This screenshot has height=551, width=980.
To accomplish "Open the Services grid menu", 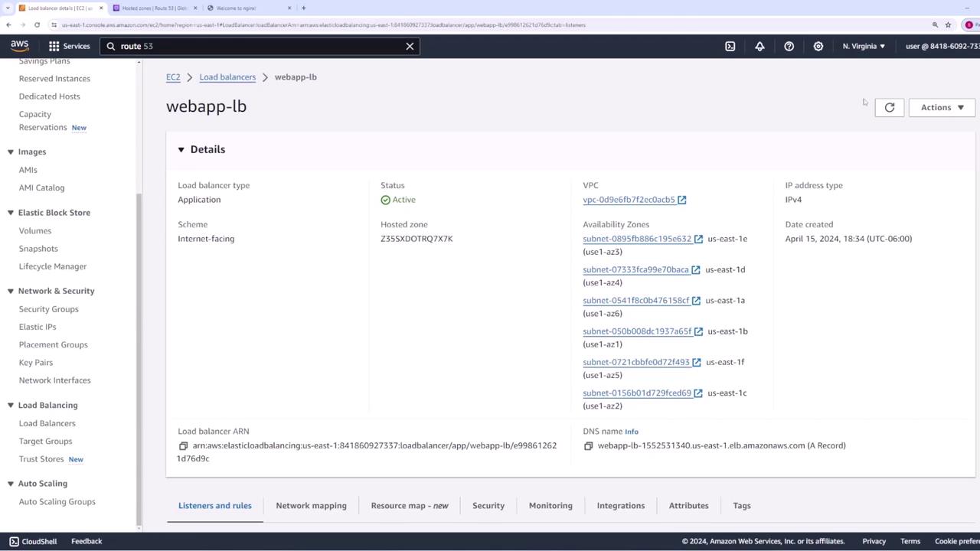I will click(x=70, y=46).
